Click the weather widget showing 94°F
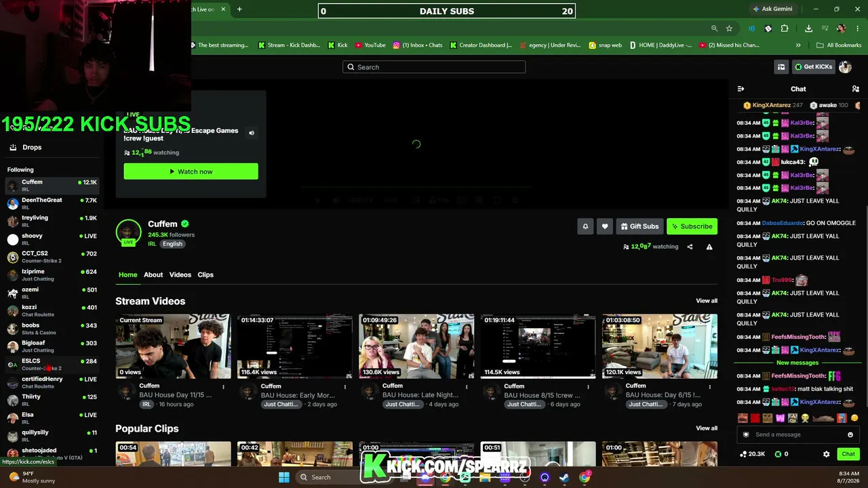 coord(33,477)
